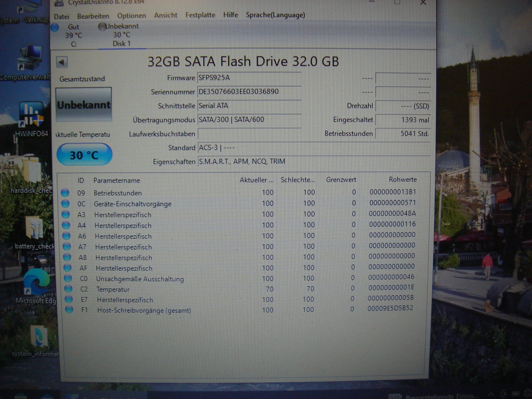Click the empty Laufwerksbuchstaben field
532x399 pixels.
(249, 134)
